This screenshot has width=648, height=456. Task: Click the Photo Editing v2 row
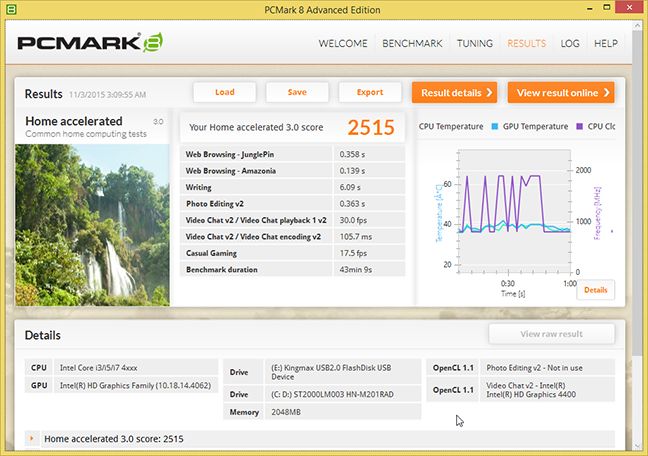[x=293, y=204]
